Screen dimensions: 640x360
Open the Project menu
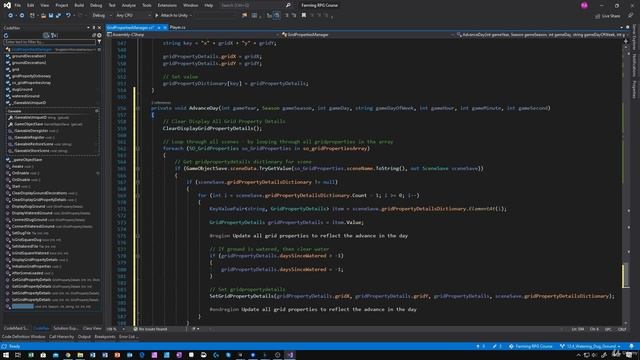[x=62, y=5]
